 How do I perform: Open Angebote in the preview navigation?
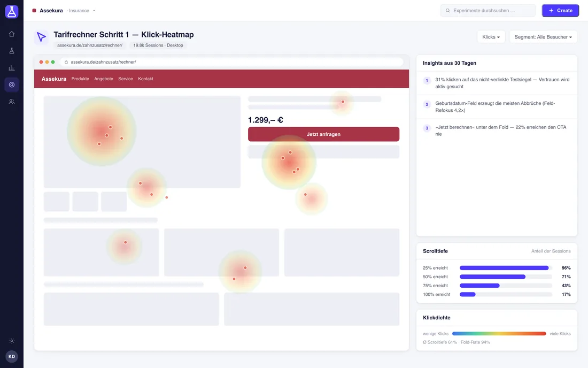104,79
